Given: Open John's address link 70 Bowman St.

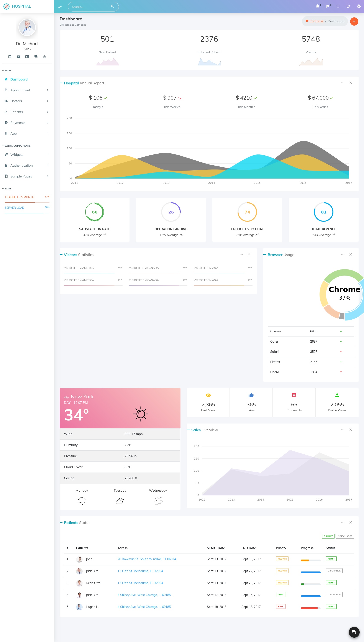Looking at the screenshot, I should [x=147, y=559].
